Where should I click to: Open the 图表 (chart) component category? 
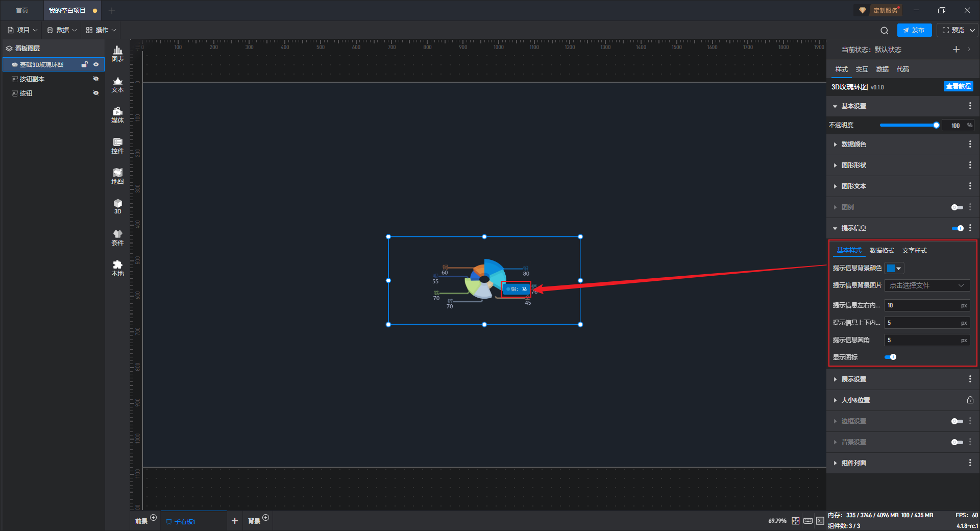pos(117,54)
